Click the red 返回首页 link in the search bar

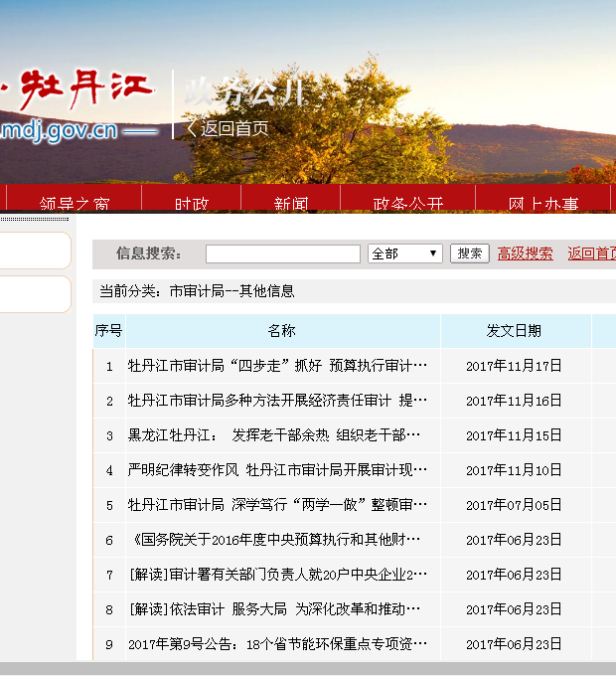coord(591,253)
